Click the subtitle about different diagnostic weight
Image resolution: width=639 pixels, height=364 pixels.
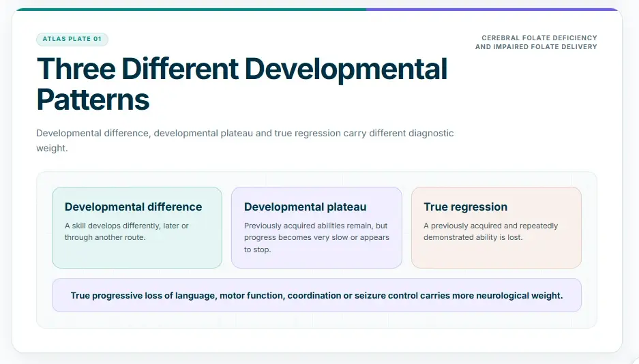pyautogui.click(x=245, y=140)
